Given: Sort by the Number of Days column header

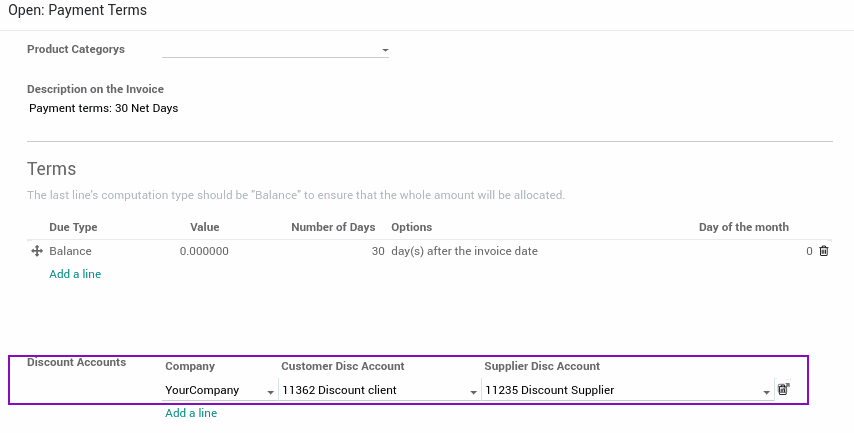Looking at the screenshot, I should (333, 227).
